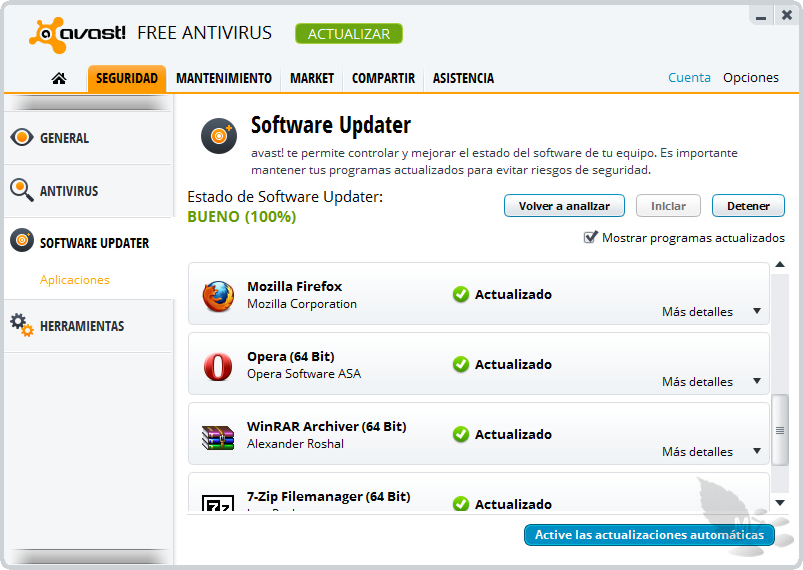Click the Opera icon
This screenshot has height=570, width=803.
(x=218, y=366)
